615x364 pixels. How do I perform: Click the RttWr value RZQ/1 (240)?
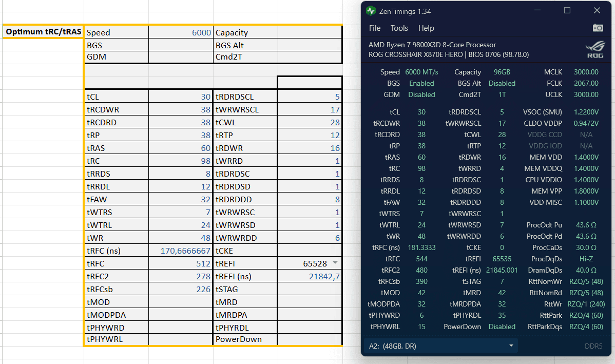click(x=586, y=304)
